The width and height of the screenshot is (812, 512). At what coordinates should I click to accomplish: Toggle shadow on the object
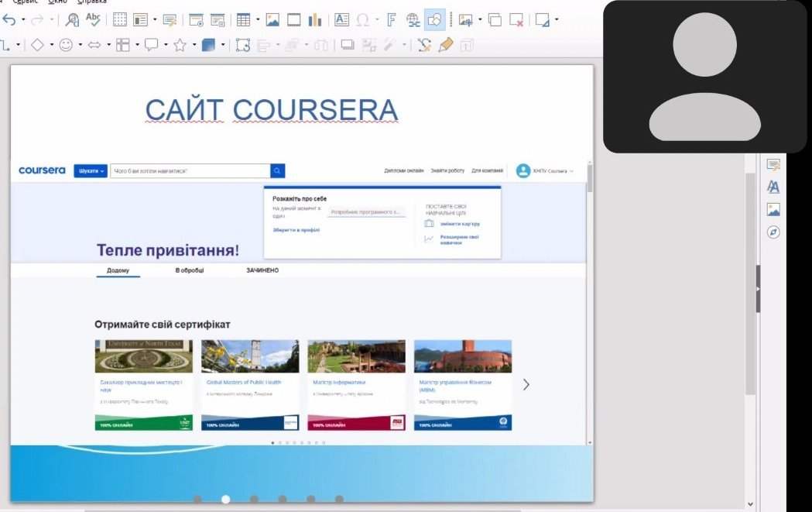pos(348,45)
